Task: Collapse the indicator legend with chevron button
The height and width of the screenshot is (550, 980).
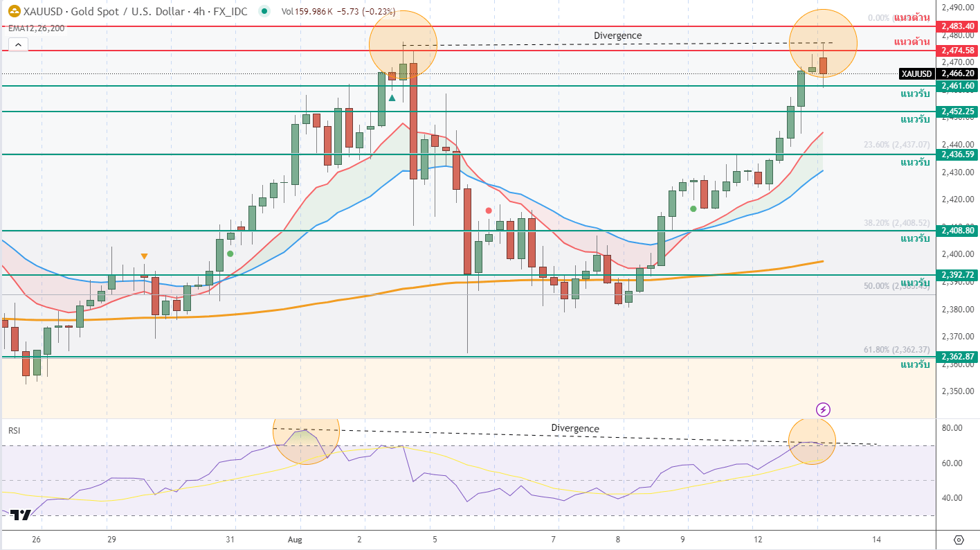Action: [18, 45]
